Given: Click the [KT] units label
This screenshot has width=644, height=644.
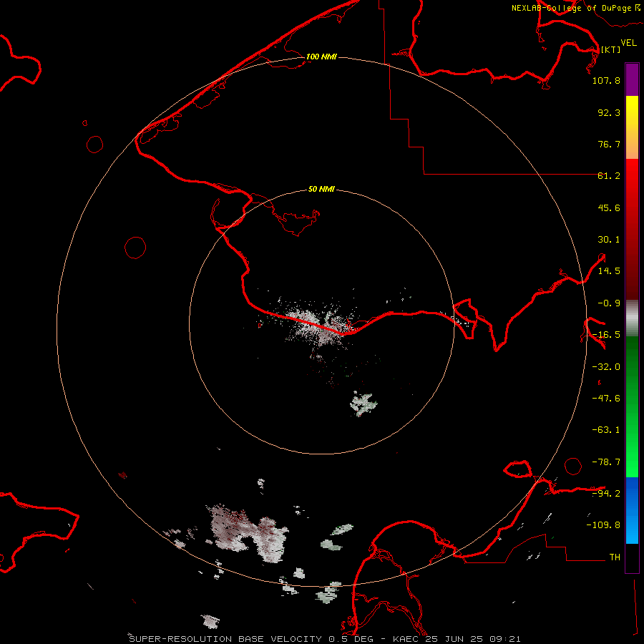Looking at the screenshot, I should point(611,49).
